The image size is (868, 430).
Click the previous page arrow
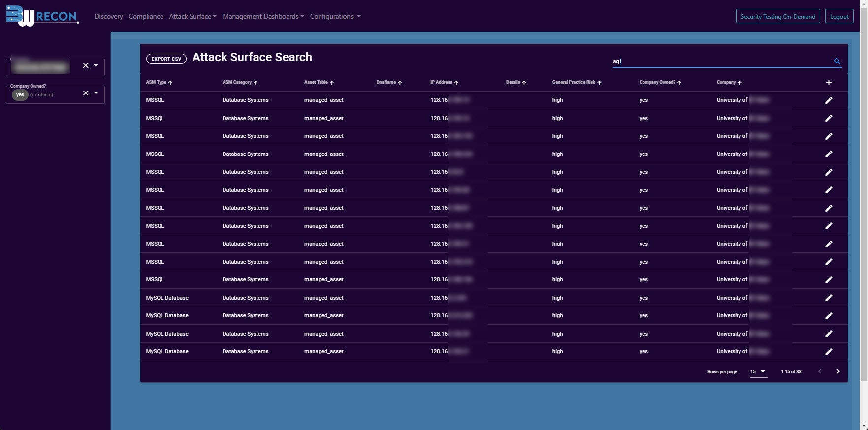point(820,371)
